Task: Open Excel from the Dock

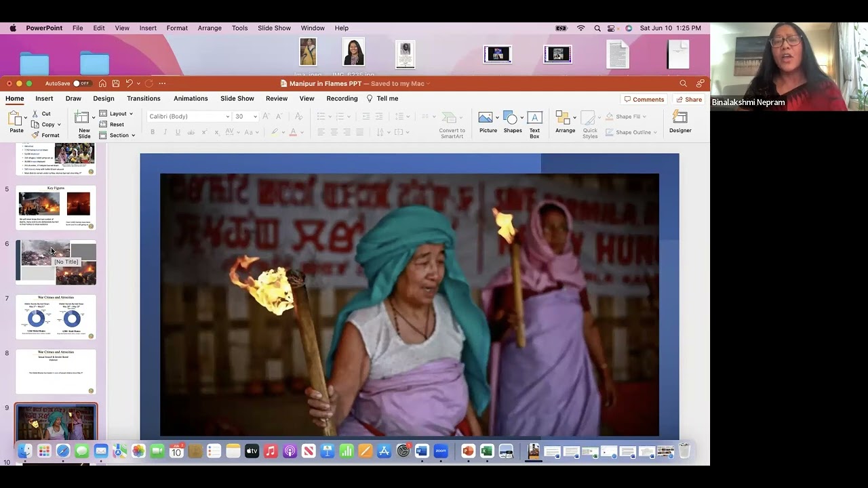Action: 487,451
